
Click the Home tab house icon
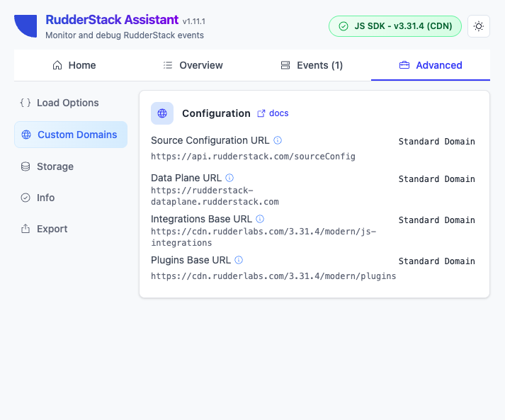[57, 65]
